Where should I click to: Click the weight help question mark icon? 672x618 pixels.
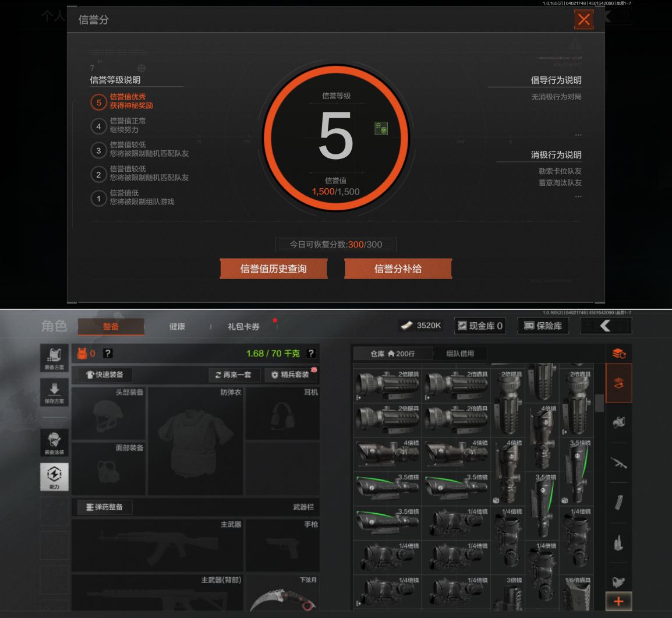click(311, 354)
